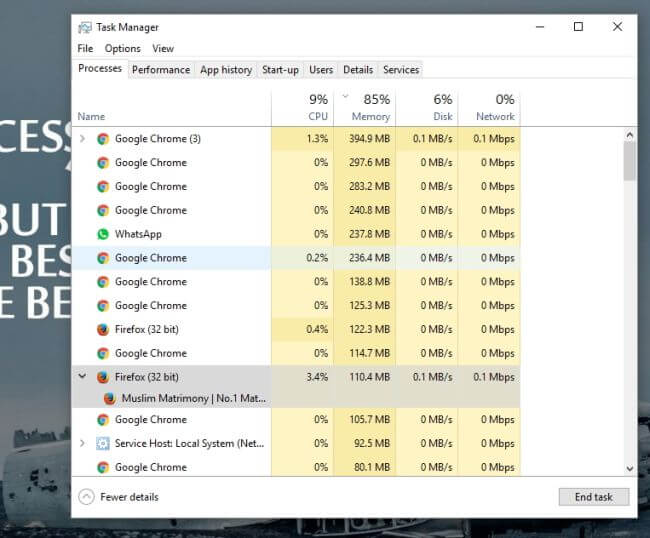
Task: Click the Memory column sort arrow
Action: (345, 97)
